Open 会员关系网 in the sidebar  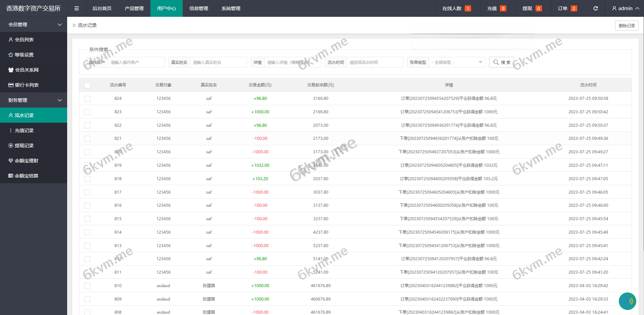27,70
